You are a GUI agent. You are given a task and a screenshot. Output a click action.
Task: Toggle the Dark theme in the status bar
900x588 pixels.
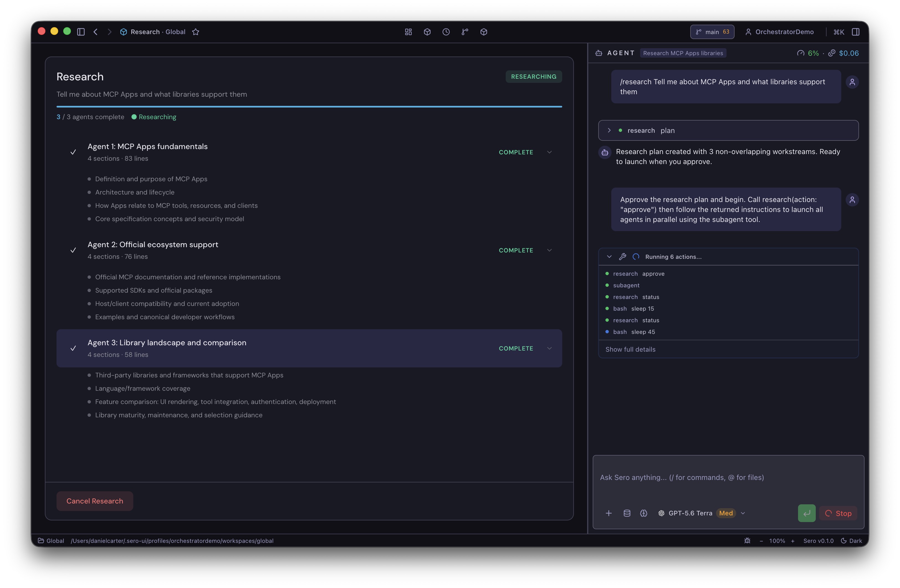pyautogui.click(x=851, y=541)
